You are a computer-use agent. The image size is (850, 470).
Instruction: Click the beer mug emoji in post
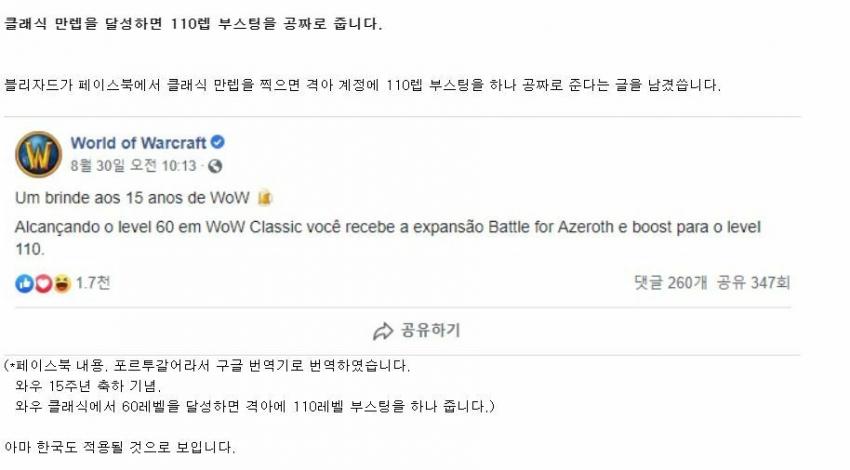[264, 198]
